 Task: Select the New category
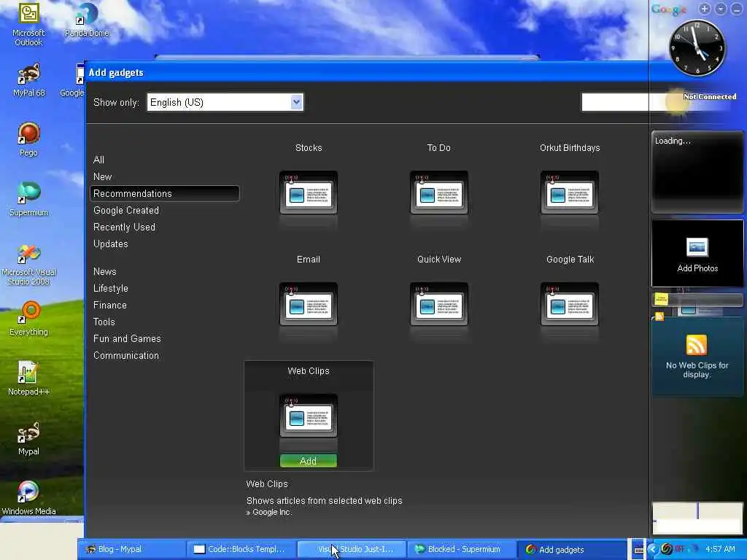tap(102, 176)
